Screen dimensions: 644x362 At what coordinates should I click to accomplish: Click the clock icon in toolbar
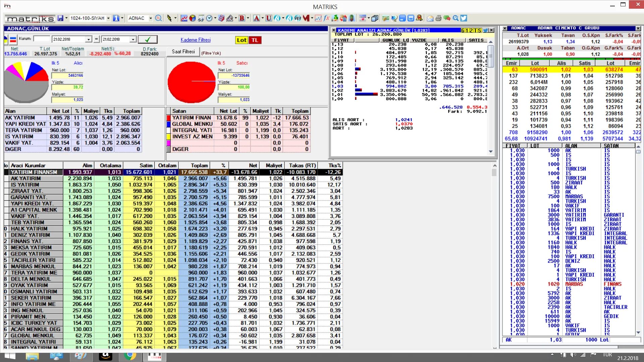coord(209,18)
